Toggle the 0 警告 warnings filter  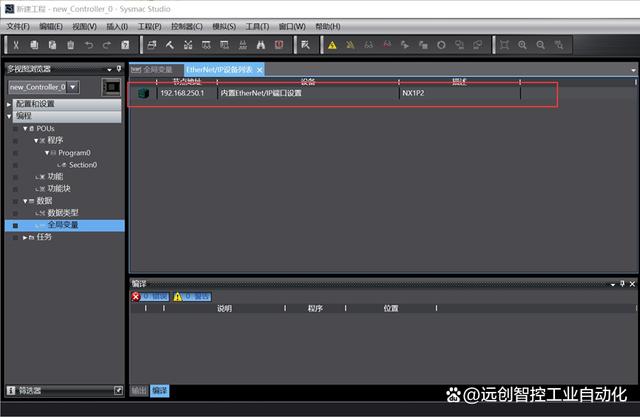(x=192, y=297)
